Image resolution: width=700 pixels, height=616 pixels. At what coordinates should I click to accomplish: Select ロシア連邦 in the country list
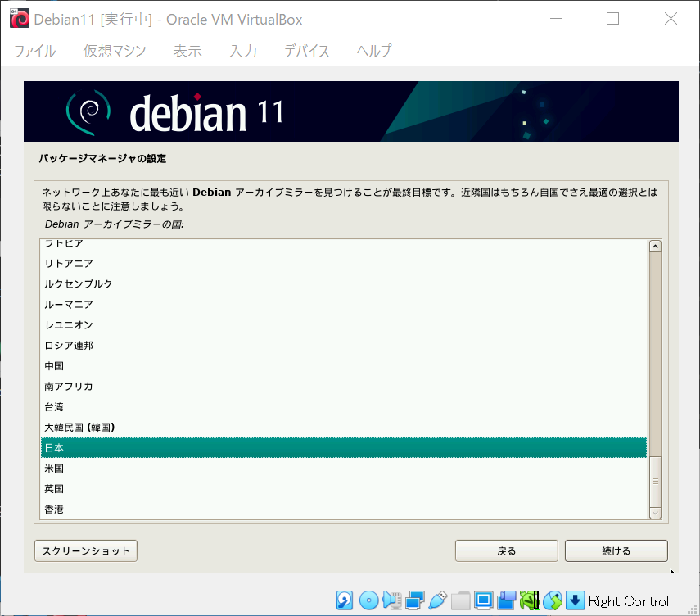(344, 346)
